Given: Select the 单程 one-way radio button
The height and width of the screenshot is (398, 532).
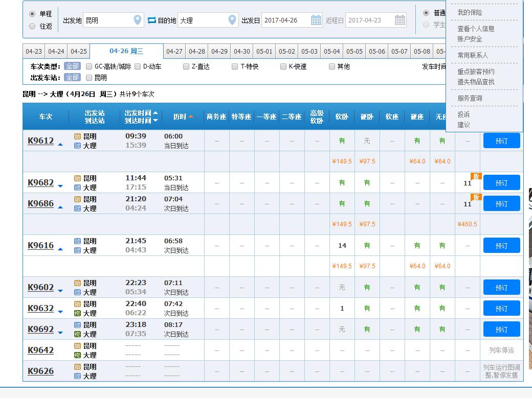Looking at the screenshot, I should point(32,14).
